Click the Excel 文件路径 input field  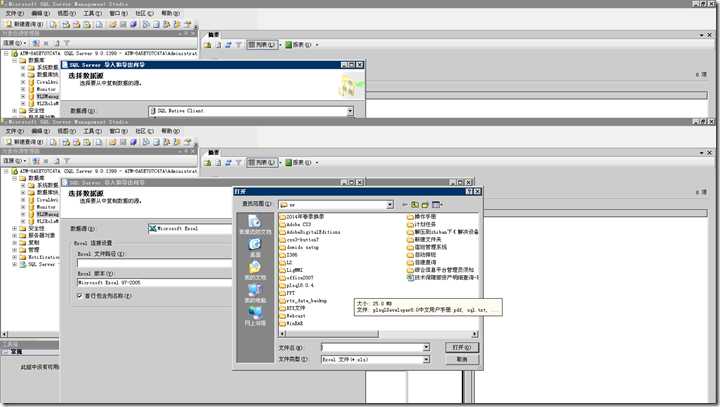click(x=154, y=263)
